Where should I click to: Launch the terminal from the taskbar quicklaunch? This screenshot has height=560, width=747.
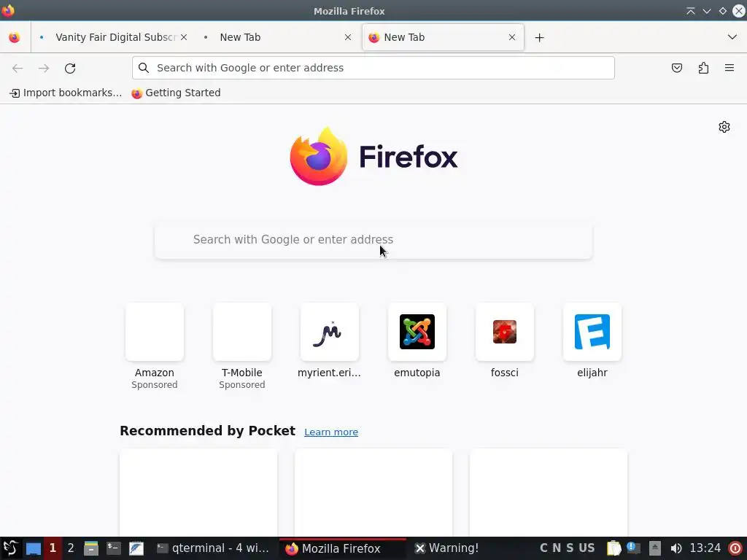(x=113, y=548)
